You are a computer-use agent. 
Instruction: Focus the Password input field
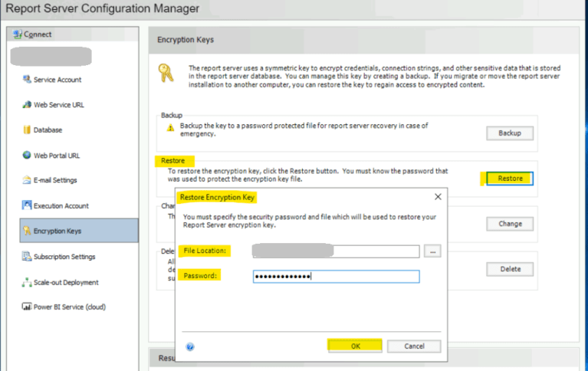pyautogui.click(x=336, y=277)
